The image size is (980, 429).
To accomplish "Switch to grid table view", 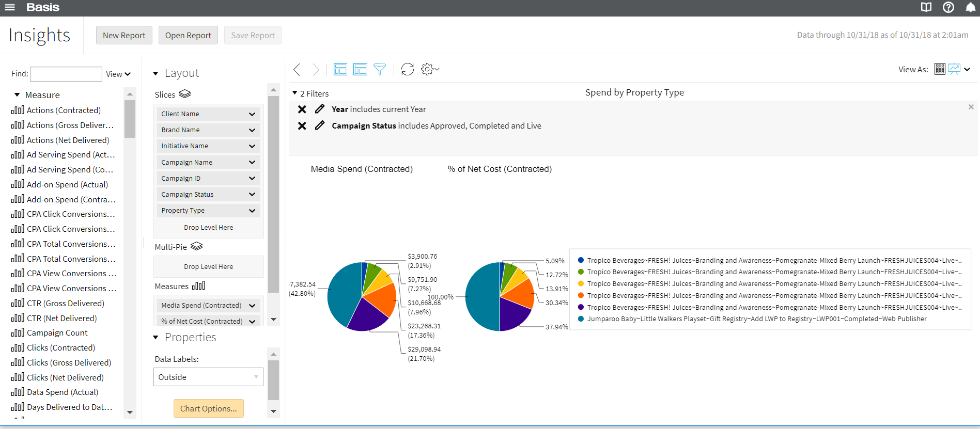I will pos(940,69).
